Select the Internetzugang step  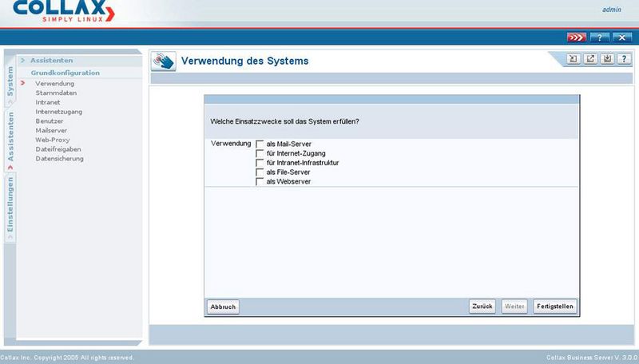(58, 112)
